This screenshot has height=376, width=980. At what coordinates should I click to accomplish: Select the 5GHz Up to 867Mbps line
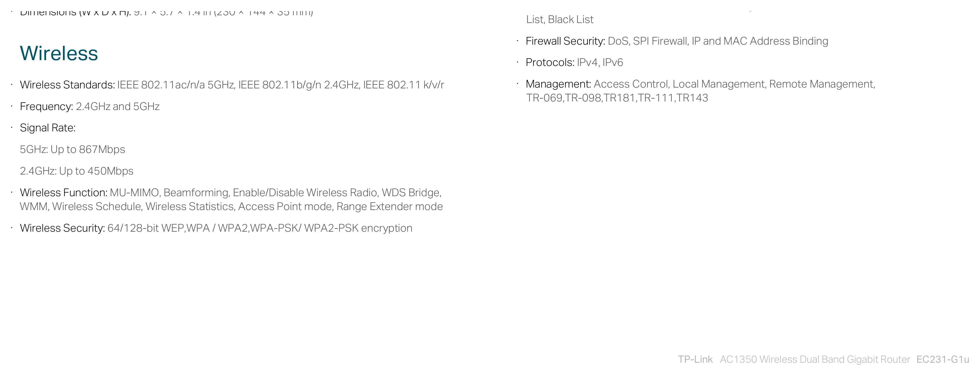coord(72,149)
